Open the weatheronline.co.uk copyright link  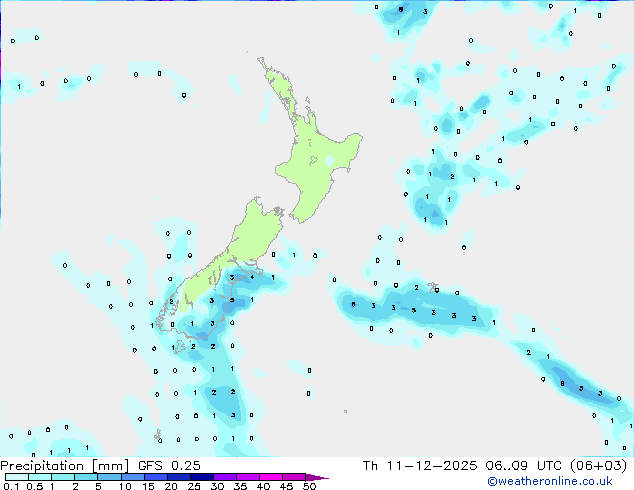point(550,481)
